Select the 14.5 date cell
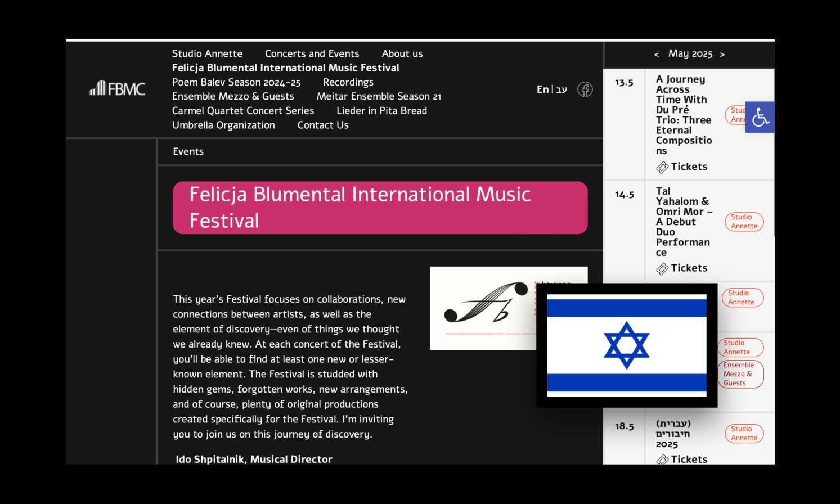 625,195
